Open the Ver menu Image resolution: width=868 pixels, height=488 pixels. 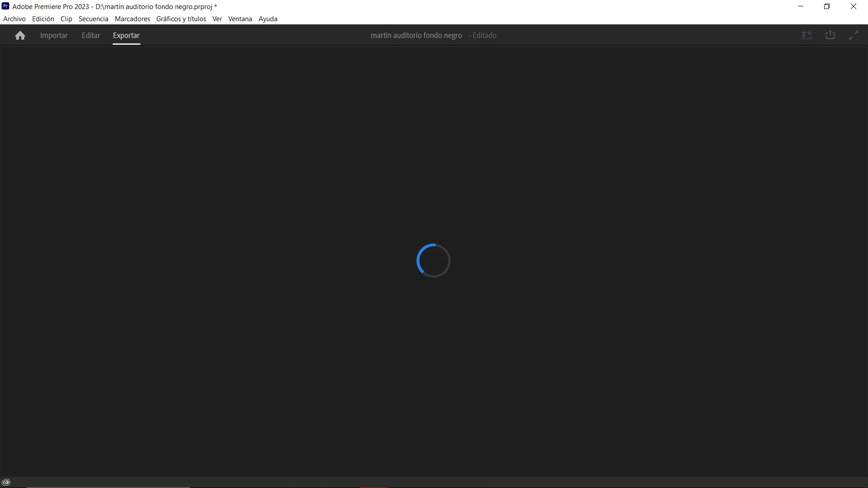[217, 19]
